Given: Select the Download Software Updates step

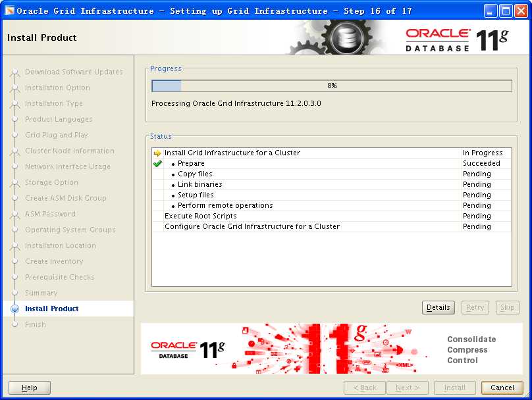Looking at the screenshot, I should pyautogui.click(x=74, y=72).
